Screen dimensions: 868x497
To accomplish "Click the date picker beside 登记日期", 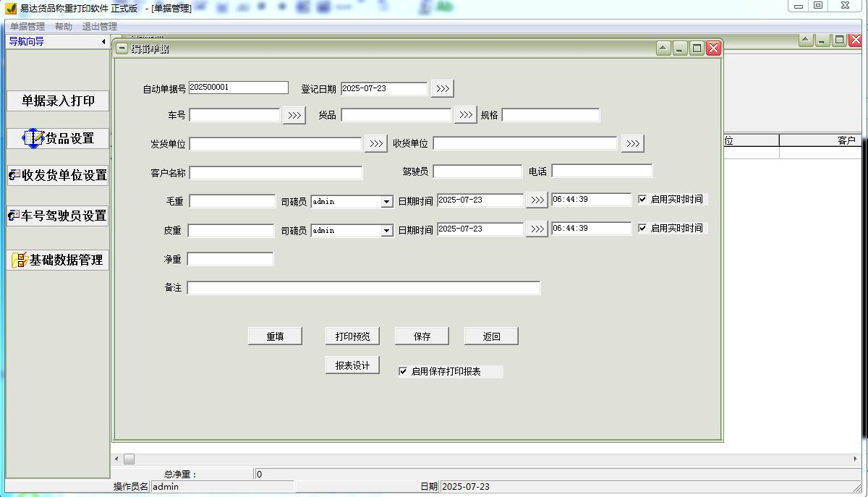I will pos(442,88).
